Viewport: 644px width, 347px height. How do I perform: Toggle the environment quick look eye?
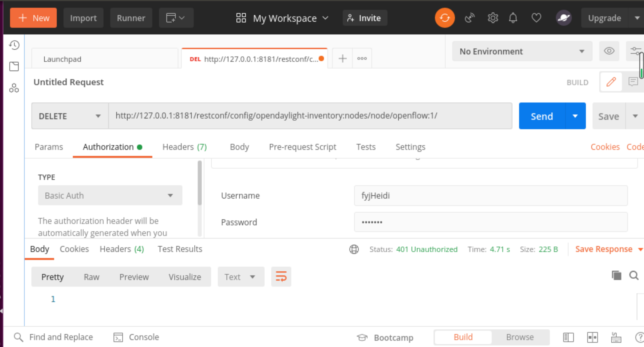pyautogui.click(x=609, y=51)
